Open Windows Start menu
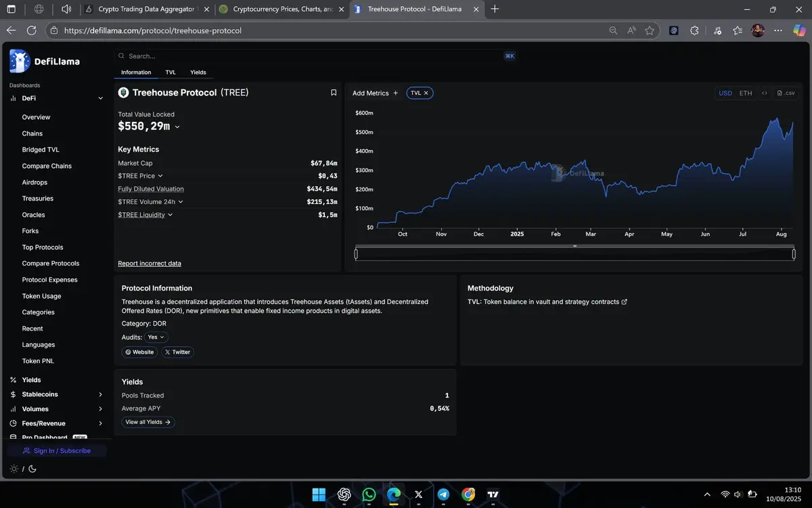This screenshot has width=812, height=508. coord(319,494)
